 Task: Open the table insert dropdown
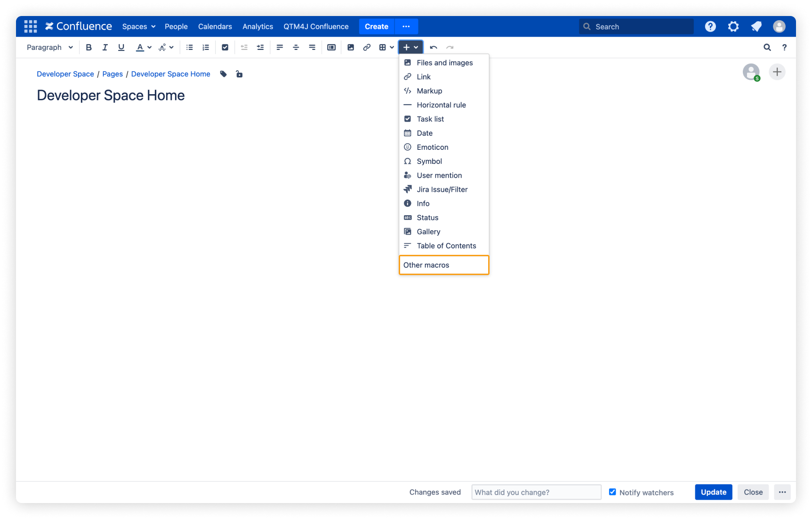click(x=386, y=47)
